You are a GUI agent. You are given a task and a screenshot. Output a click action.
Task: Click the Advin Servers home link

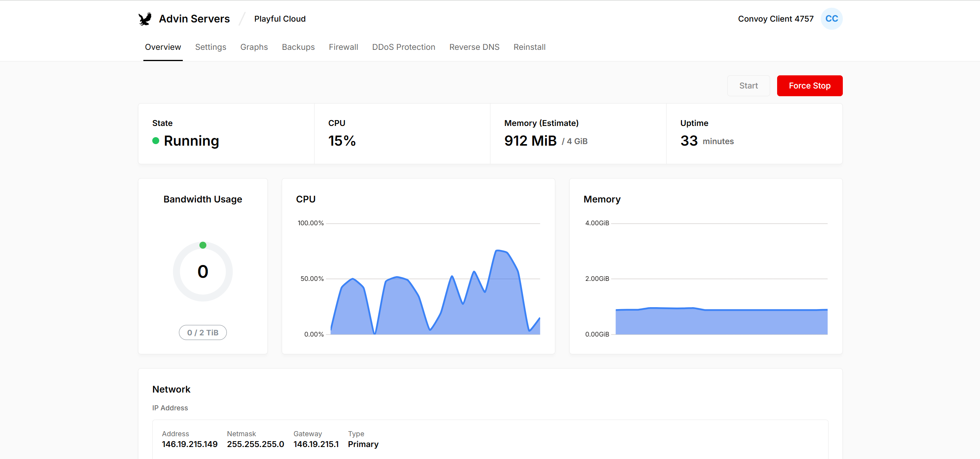point(194,19)
